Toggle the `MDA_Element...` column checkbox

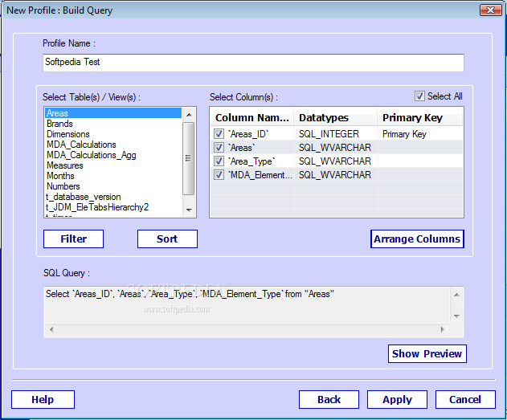[219, 175]
